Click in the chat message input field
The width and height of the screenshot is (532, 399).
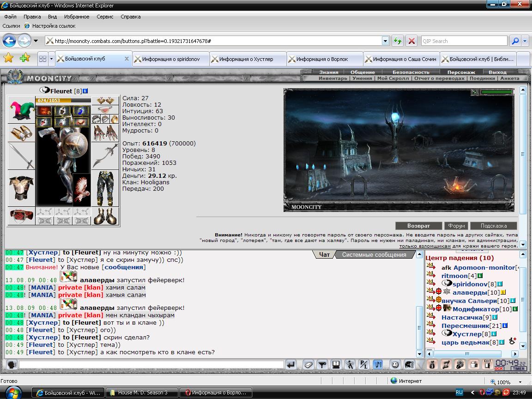tap(151, 365)
